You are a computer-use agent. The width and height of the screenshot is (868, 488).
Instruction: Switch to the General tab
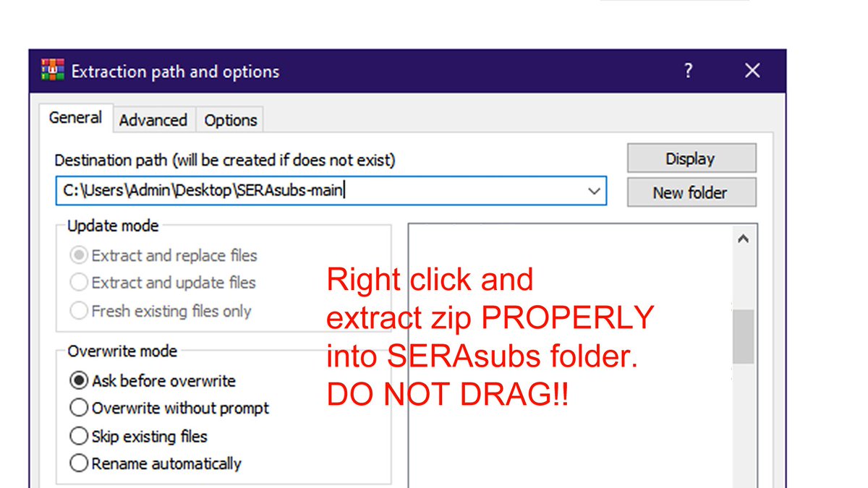75,118
